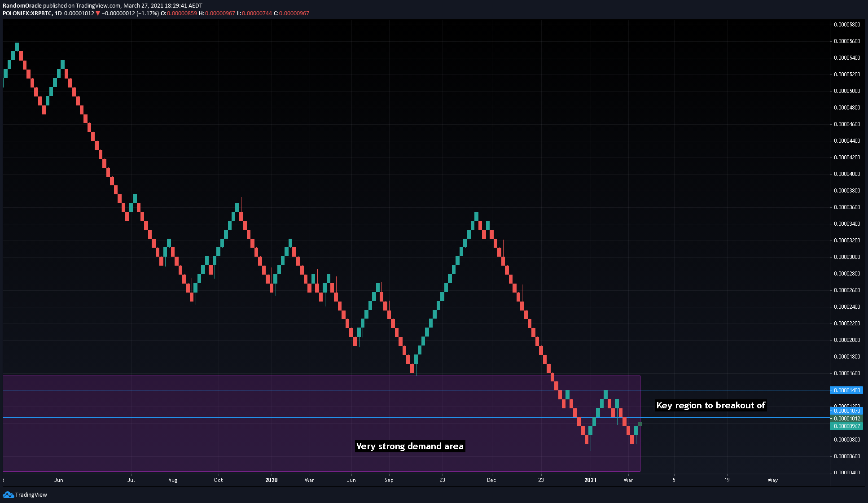This screenshot has width=868, height=503.
Task: Click the RandomOracle author name
Action: pyautogui.click(x=22, y=6)
